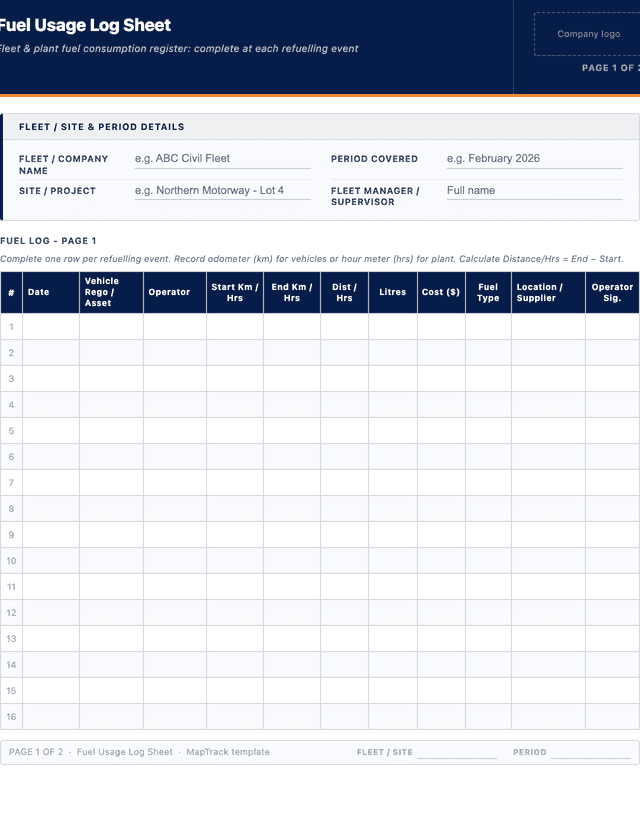Click the Fleet / Company Name input field
This screenshot has height=832, width=640.
222,159
